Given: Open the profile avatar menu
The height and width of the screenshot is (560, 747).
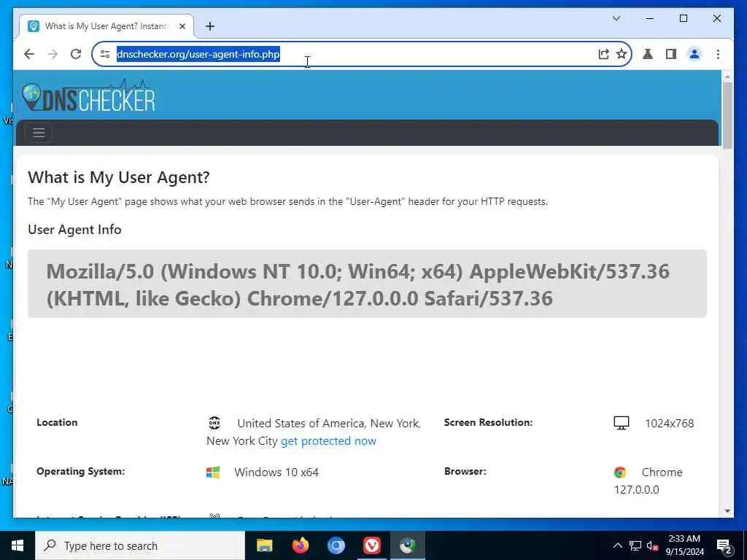Looking at the screenshot, I should click(x=694, y=54).
